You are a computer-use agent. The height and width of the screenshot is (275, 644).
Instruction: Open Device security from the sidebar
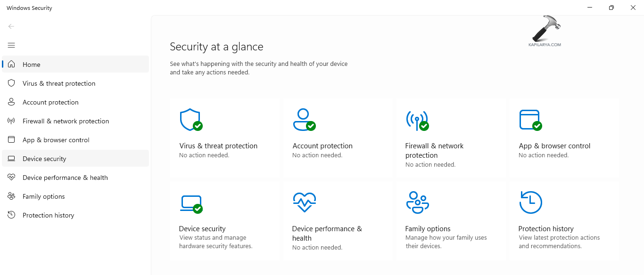[44, 159]
